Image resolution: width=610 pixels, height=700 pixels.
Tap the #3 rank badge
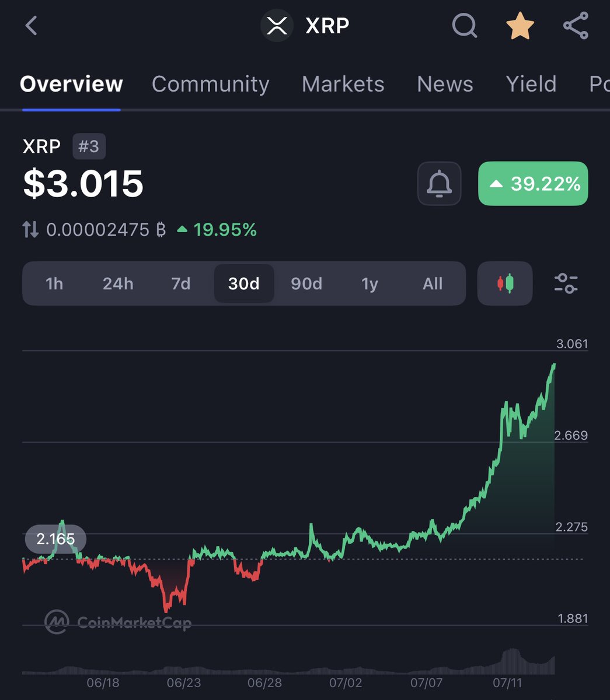pyautogui.click(x=89, y=146)
